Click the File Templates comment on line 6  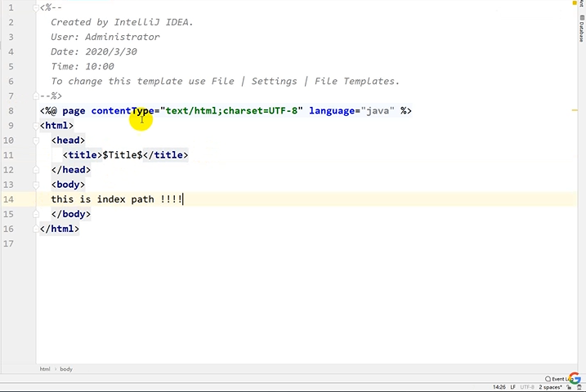[x=225, y=82]
